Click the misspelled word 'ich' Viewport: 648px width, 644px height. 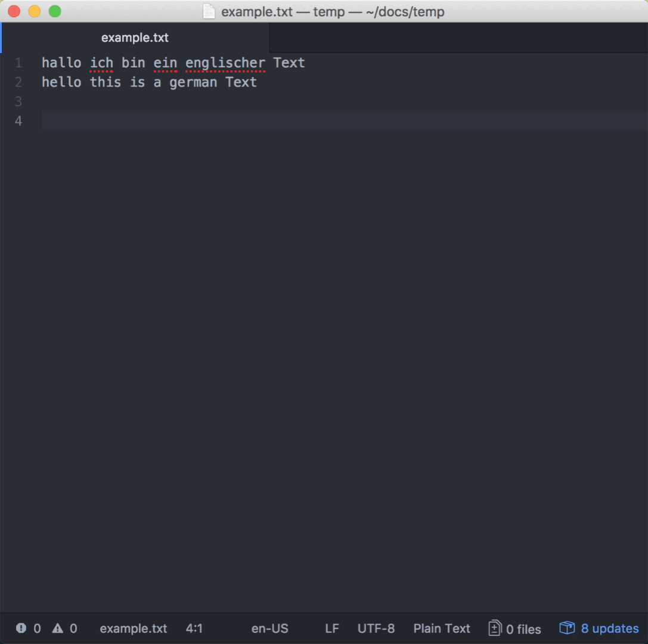[101, 63]
